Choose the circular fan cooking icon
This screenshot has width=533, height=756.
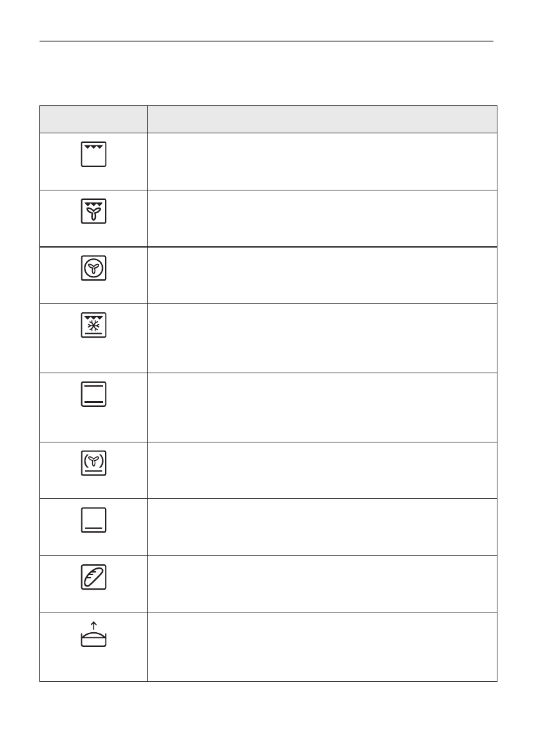(93, 269)
